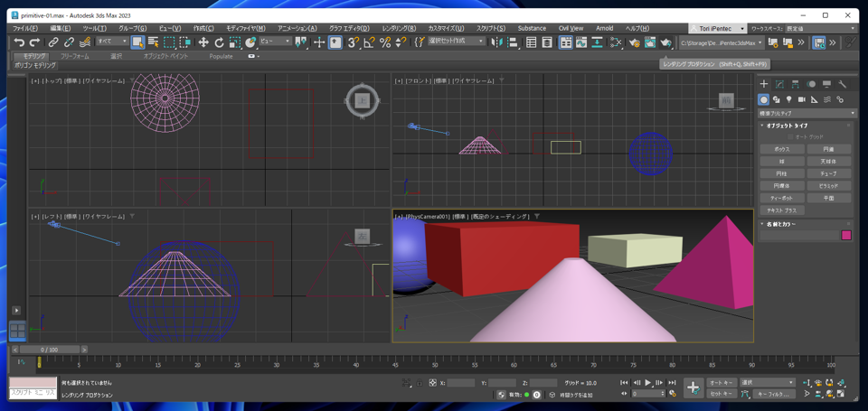This screenshot has width=868, height=411.
Task: Switch to the Populate ribbon tab
Action: tap(221, 56)
